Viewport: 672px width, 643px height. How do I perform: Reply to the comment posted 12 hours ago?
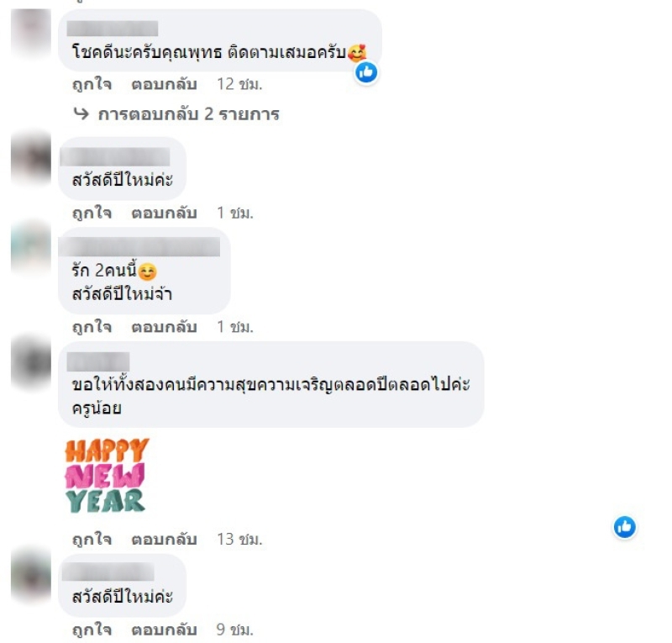click(x=164, y=84)
